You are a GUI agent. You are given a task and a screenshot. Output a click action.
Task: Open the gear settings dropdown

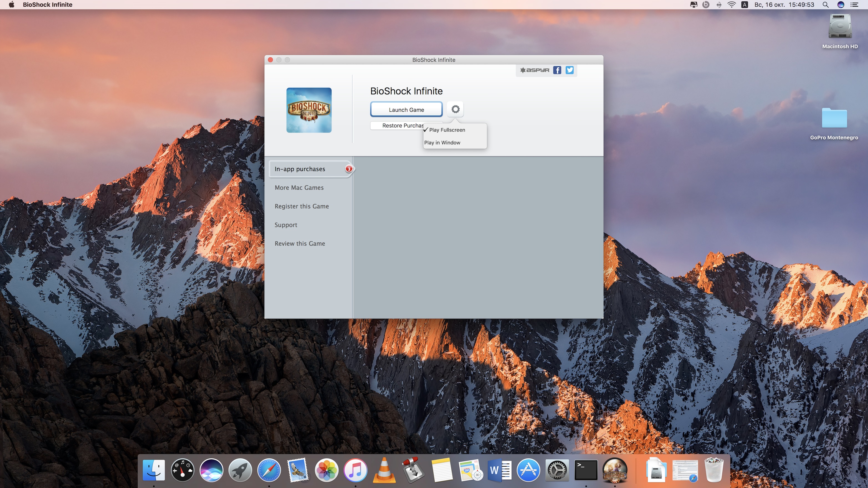click(x=455, y=109)
